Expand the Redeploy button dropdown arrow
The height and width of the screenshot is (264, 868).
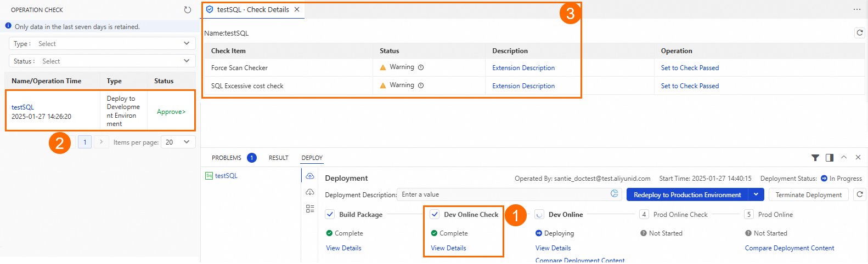pyautogui.click(x=756, y=194)
